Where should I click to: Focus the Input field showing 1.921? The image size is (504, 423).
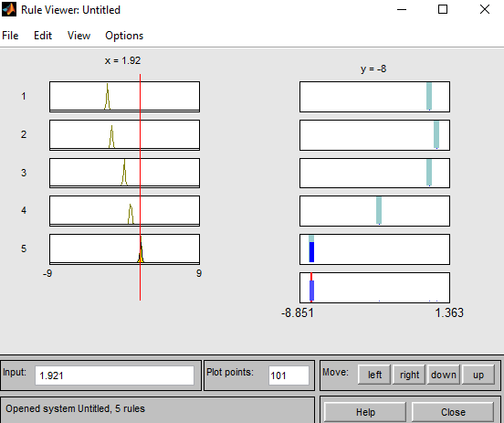[x=114, y=375]
